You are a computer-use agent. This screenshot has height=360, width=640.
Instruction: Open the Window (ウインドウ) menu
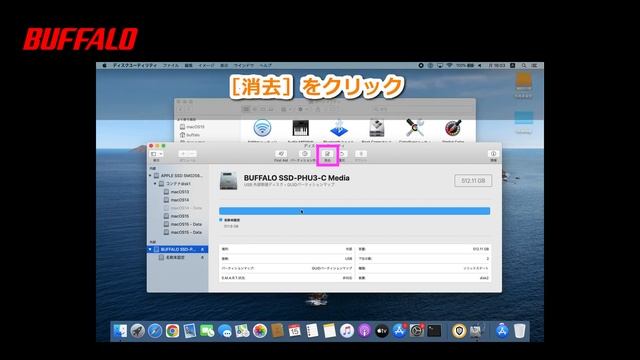(244, 65)
